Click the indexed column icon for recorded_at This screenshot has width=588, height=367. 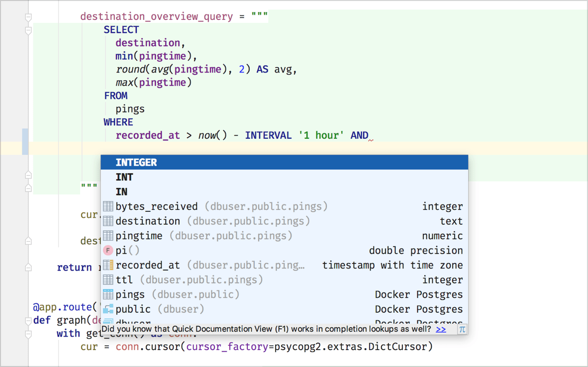[107, 265]
